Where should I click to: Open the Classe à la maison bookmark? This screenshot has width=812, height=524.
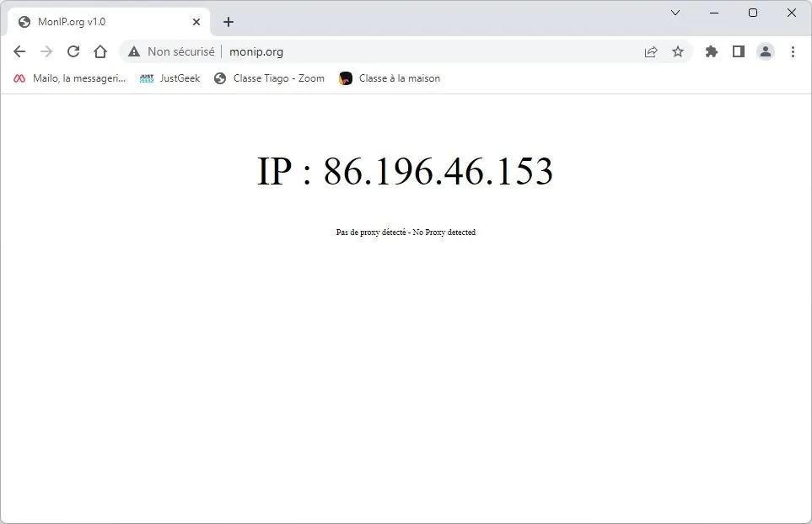tap(390, 78)
